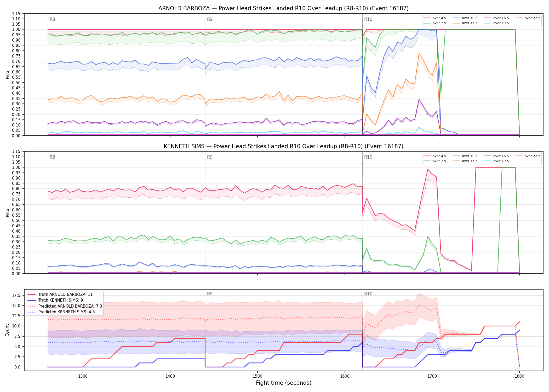The height and width of the screenshot is (392, 549).
Task: Click the 1500 tick on the time axis
Action: point(258,376)
